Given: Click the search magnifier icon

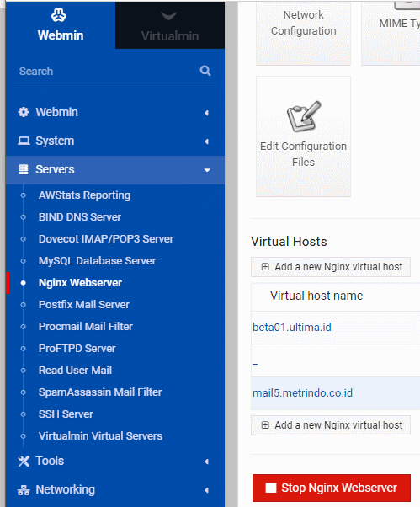Looking at the screenshot, I should tap(205, 71).
